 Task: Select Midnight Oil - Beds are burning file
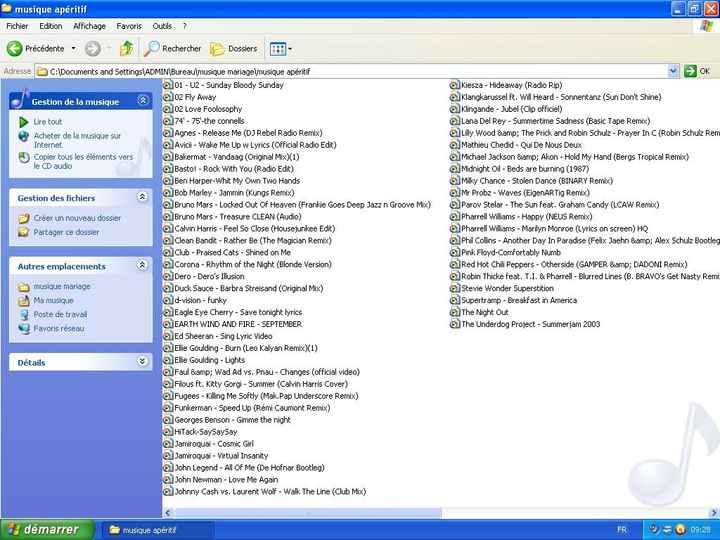(x=525, y=169)
